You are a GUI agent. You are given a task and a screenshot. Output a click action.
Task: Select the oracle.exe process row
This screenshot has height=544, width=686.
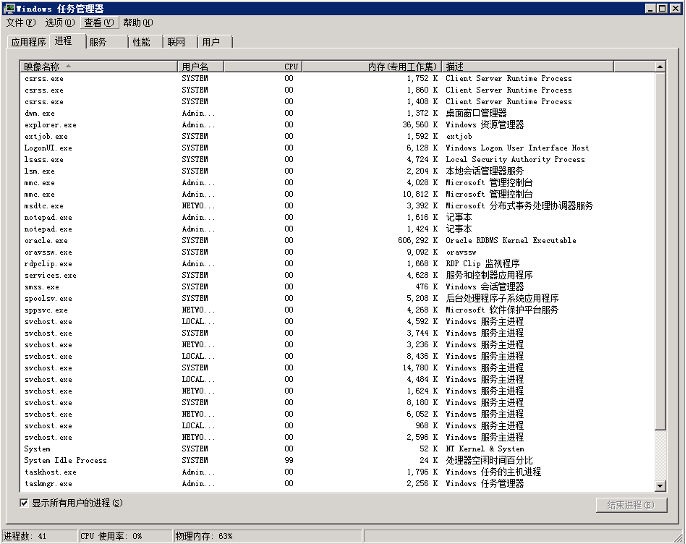(337, 240)
